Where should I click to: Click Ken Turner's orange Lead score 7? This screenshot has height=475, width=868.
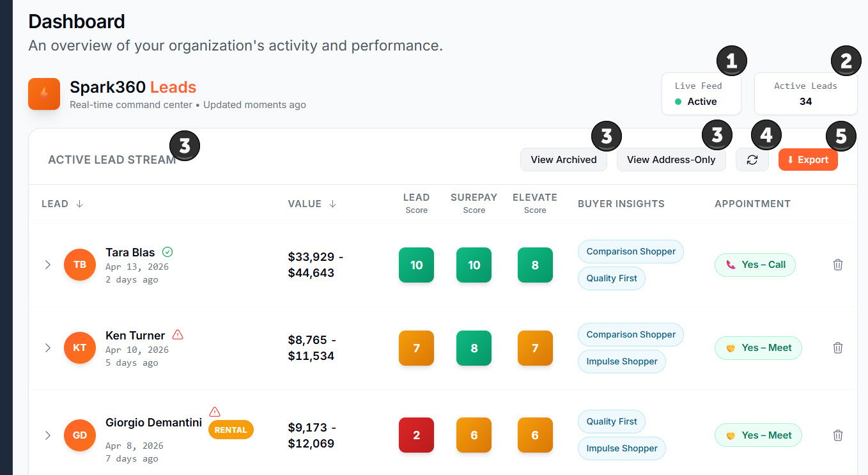[416, 348]
